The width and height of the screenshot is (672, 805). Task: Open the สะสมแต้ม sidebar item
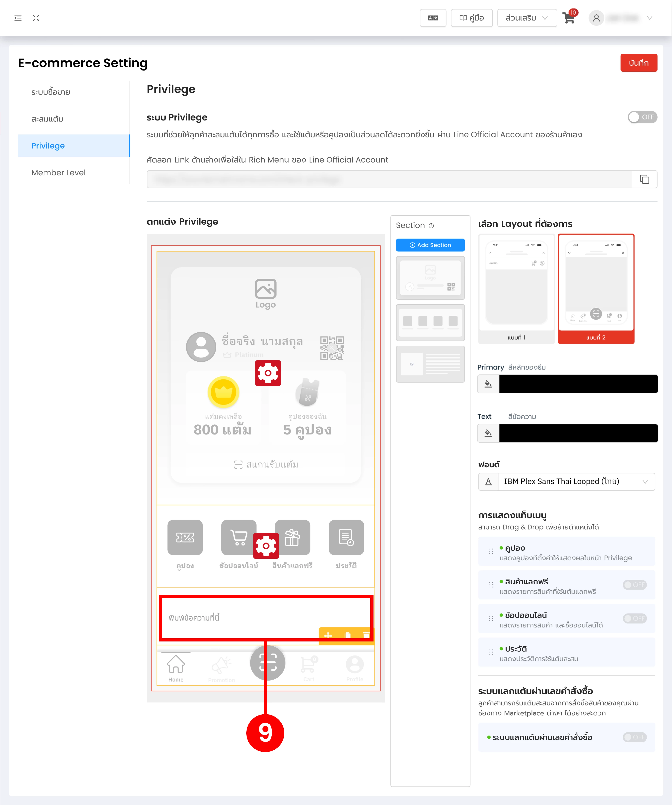[x=48, y=119]
